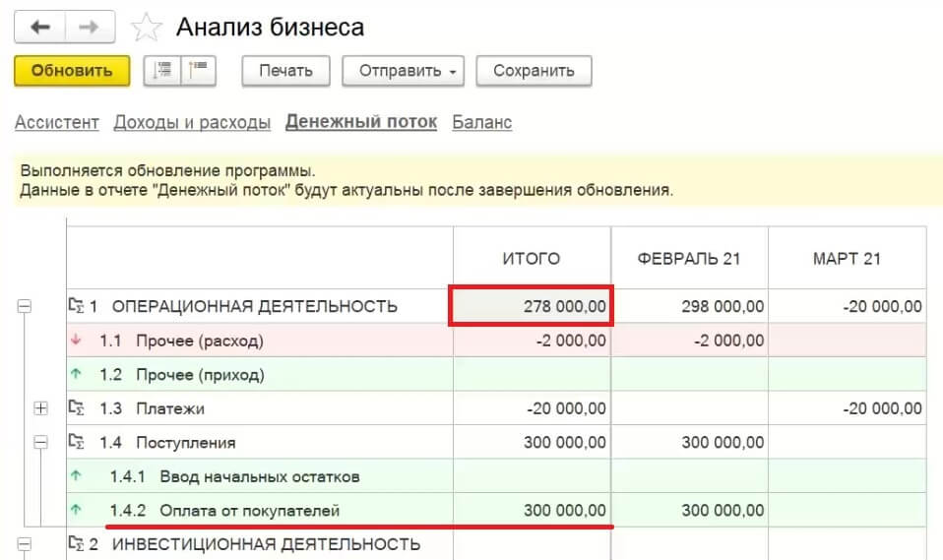
Task: Open the Отправить dropdown button
Action: pyautogui.click(x=403, y=71)
